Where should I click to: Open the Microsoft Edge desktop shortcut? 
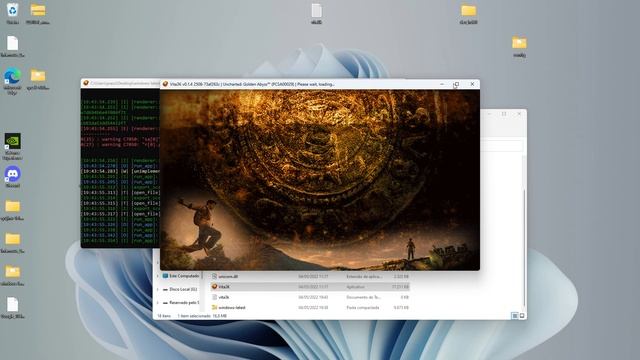click(13, 77)
